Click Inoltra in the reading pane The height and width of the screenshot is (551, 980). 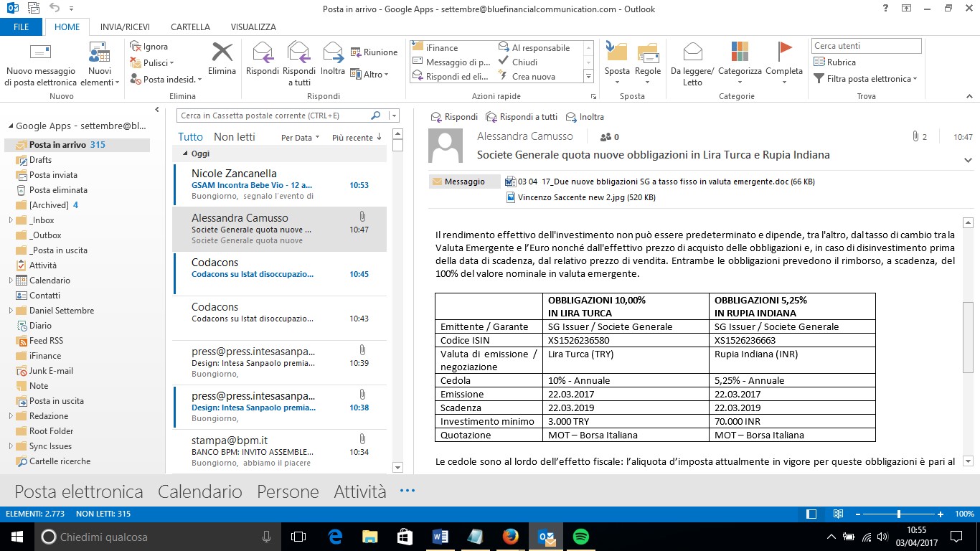[585, 117]
